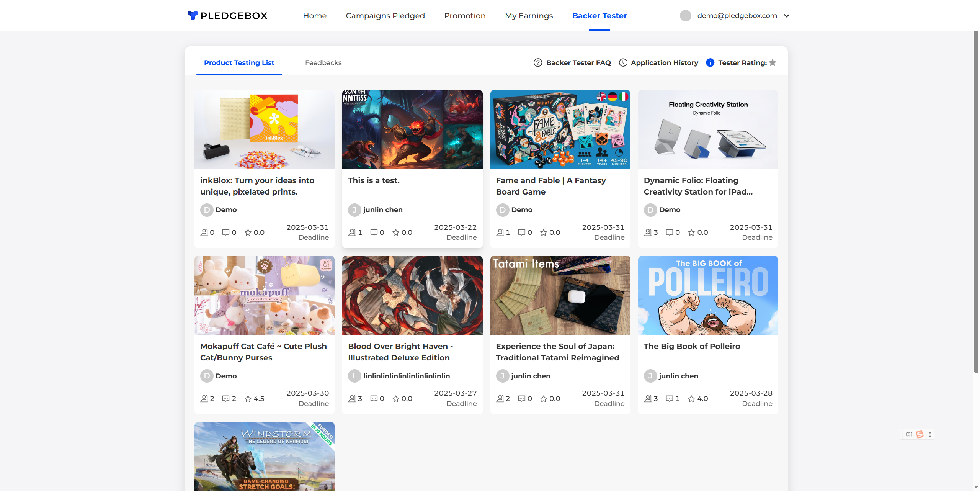Click 'junlin chen' name on Tatami card

point(531,376)
